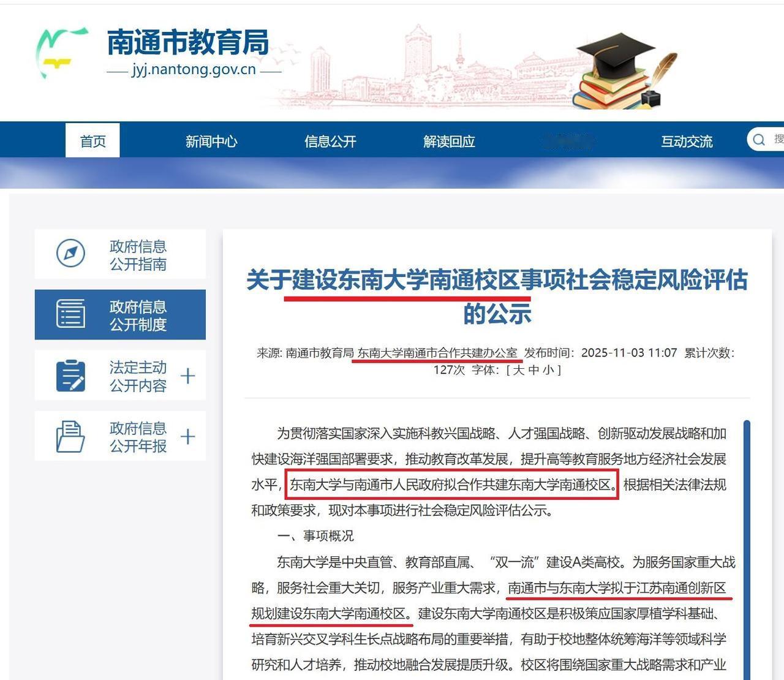Expand 政府信息公开年报 with its plus sign
784x680 pixels.
[x=188, y=436]
